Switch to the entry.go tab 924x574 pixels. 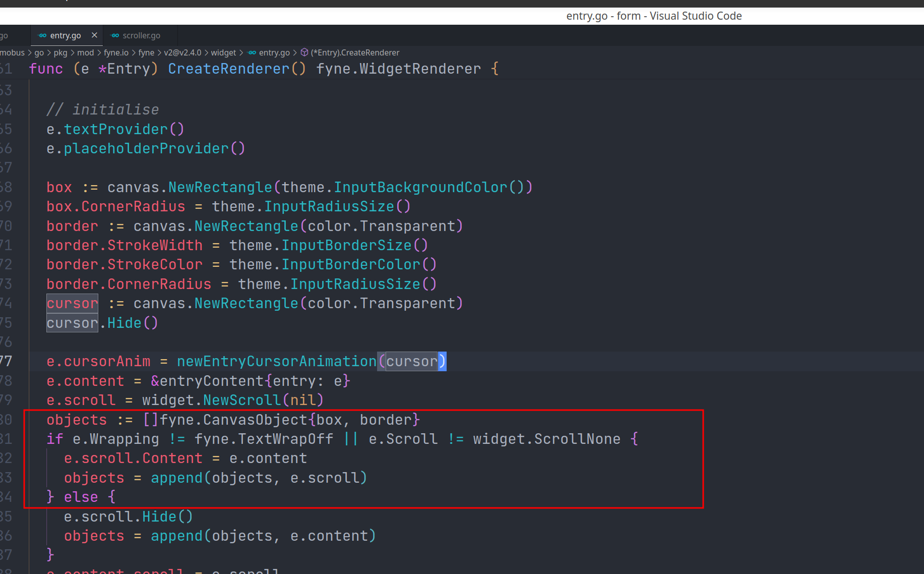tap(66, 35)
